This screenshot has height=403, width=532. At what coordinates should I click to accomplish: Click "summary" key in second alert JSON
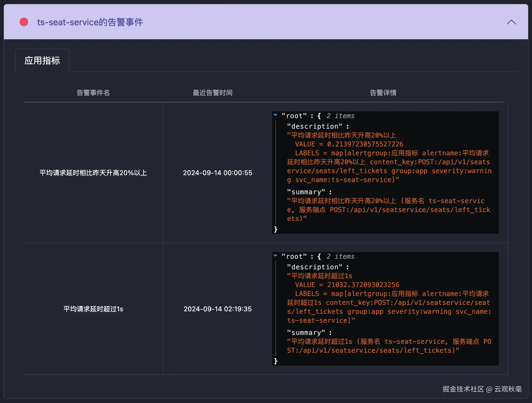306,333
